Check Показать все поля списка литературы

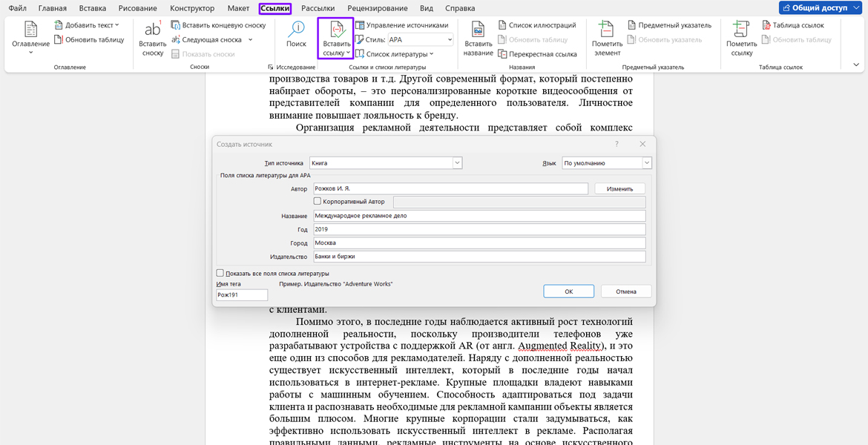coord(220,274)
